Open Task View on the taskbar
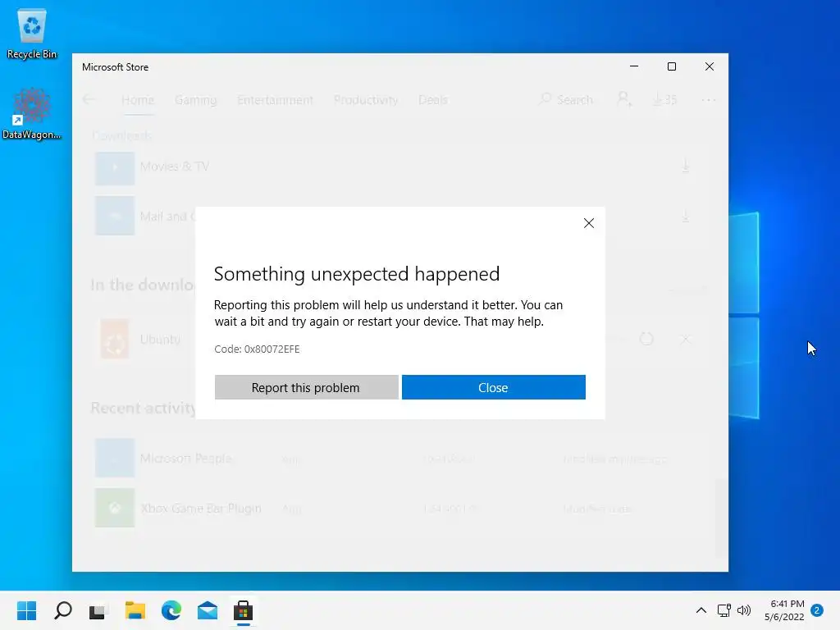The height and width of the screenshot is (630, 840). point(98,610)
